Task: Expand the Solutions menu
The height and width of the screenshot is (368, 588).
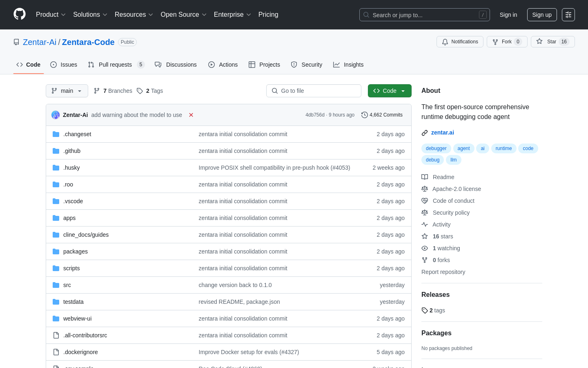Action: coord(90,15)
